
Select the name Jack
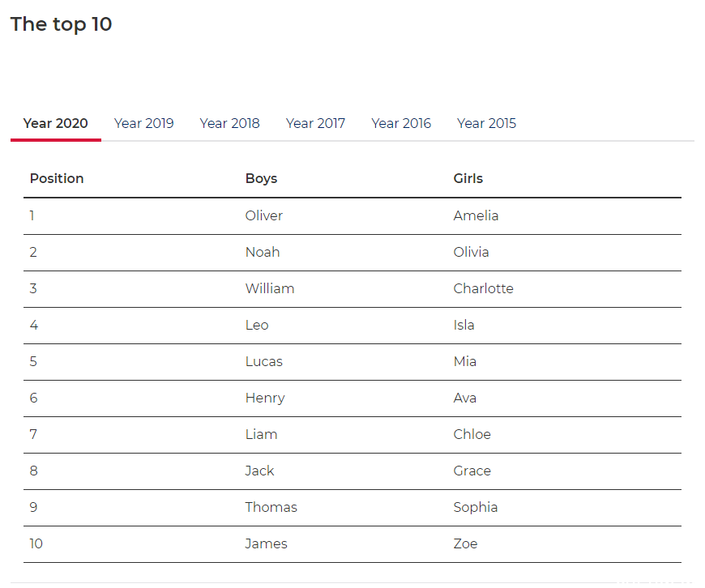259,471
